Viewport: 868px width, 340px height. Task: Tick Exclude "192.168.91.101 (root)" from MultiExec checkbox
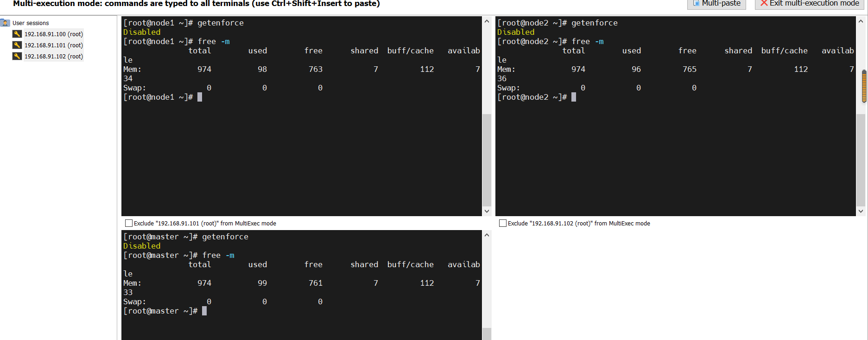point(129,223)
